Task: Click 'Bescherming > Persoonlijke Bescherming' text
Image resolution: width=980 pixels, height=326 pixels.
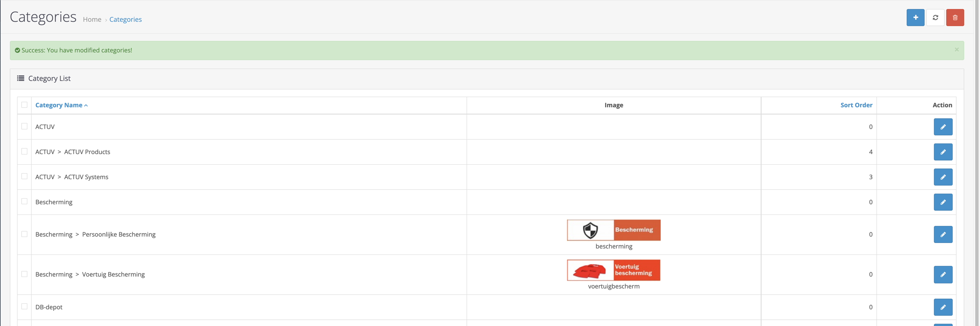Action: pos(95,234)
